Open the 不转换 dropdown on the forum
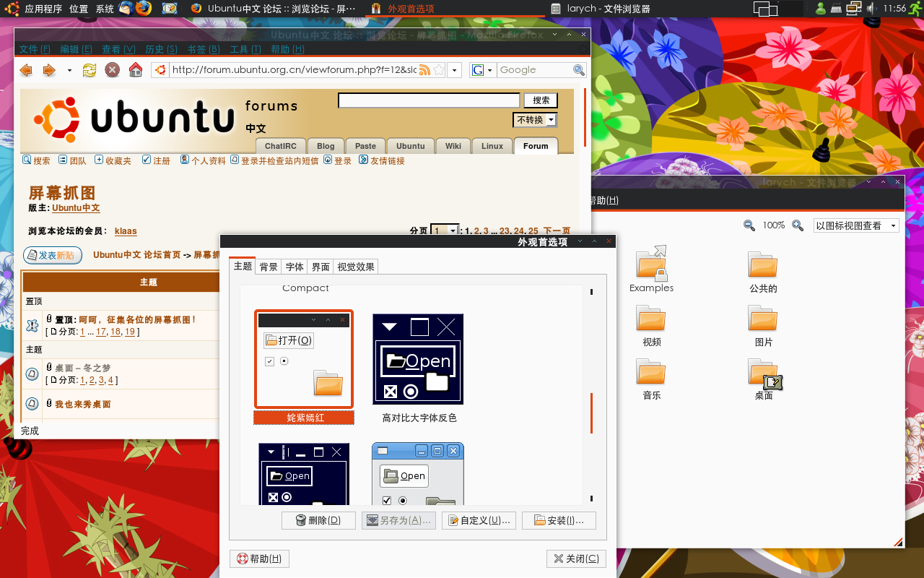 (x=535, y=120)
